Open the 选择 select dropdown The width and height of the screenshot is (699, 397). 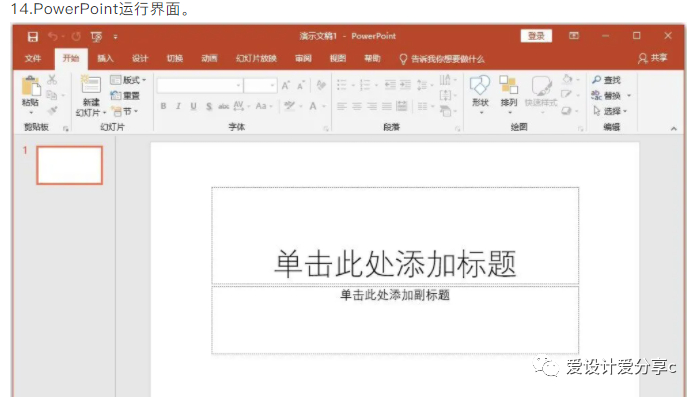click(x=609, y=111)
